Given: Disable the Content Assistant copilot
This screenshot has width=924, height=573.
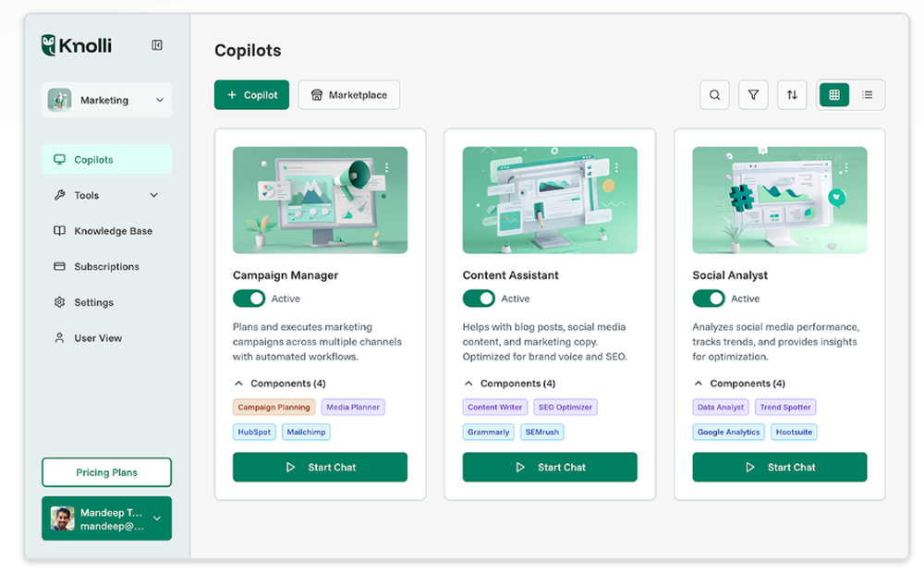Looking at the screenshot, I should [x=479, y=299].
